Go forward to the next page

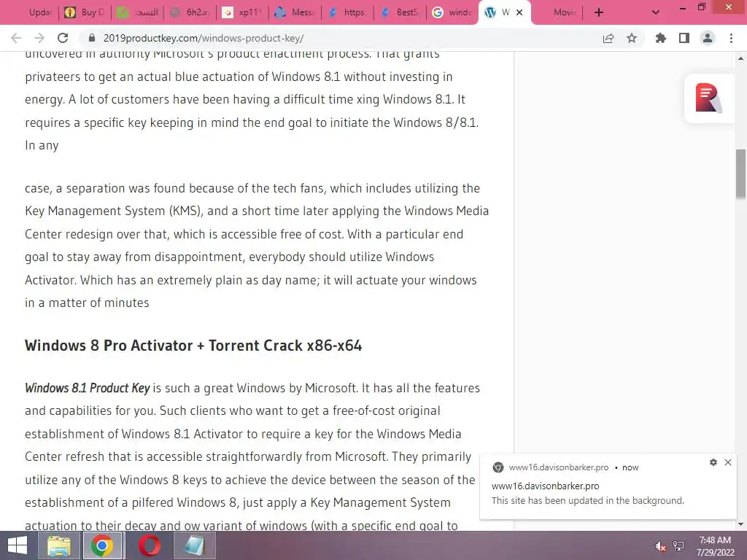coord(39,38)
